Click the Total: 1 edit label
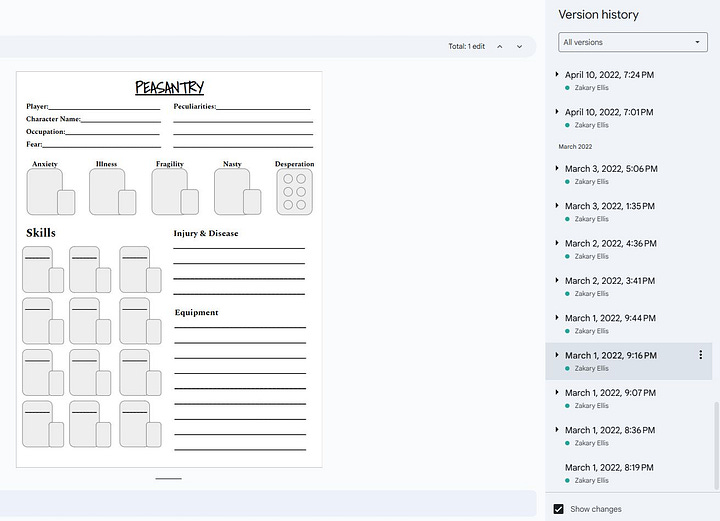The height and width of the screenshot is (521, 720). click(467, 46)
